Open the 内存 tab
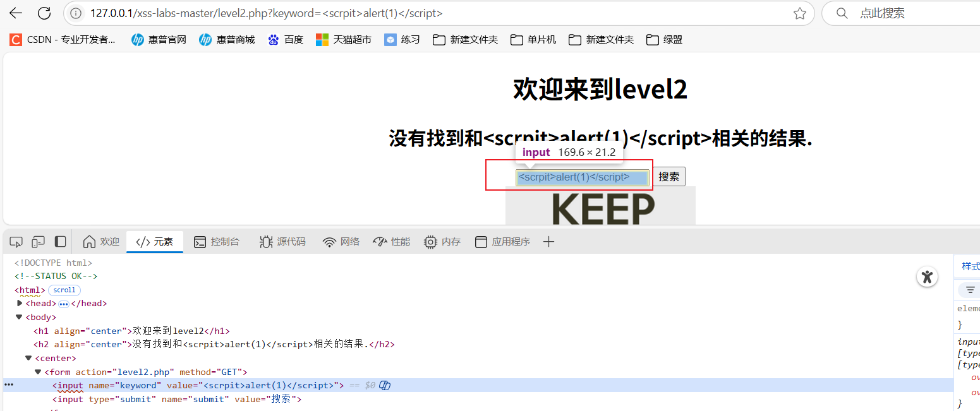The width and height of the screenshot is (980, 411). (442, 242)
